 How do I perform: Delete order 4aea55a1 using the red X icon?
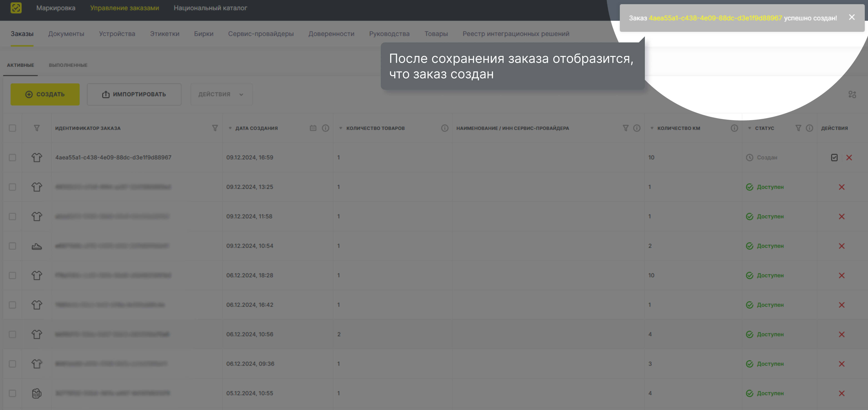click(849, 157)
